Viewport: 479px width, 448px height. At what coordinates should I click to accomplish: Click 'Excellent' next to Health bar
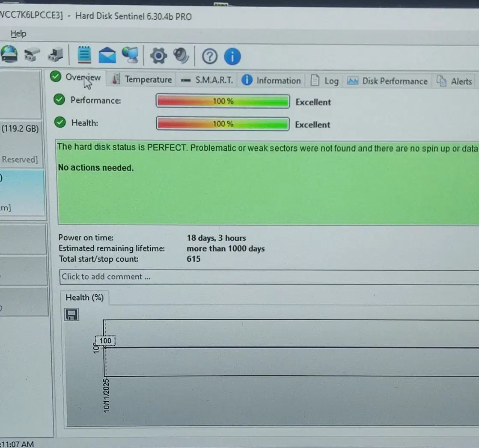pyautogui.click(x=312, y=125)
